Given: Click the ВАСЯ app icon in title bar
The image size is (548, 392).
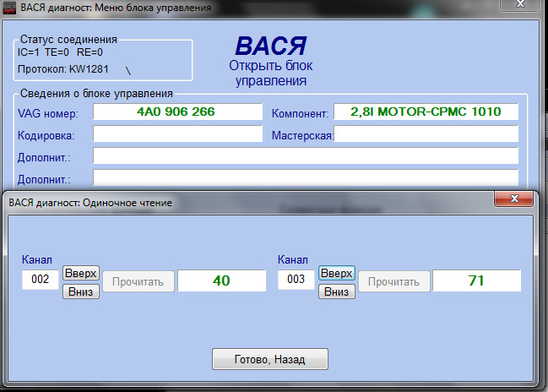Looking at the screenshot, I should 9,8.
